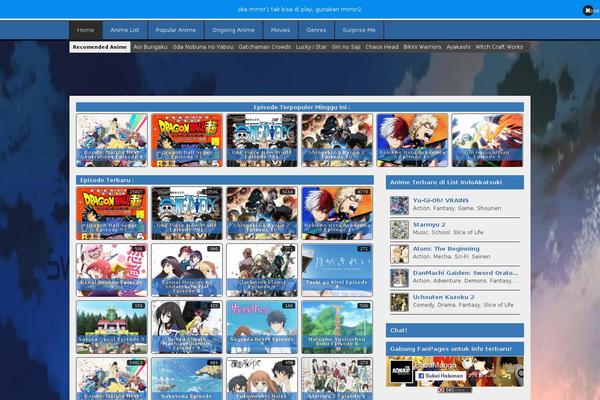Click the Yu-Gi-Oh! VRAINS cover icon

[399, 206]
